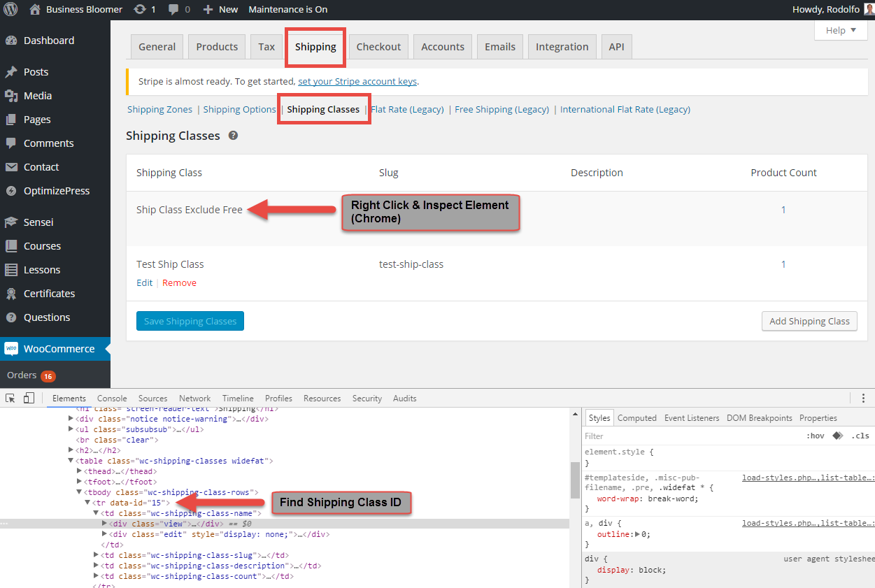Click the load-styles.php source link for .widefat
The width and height of the screenshot is (875, 588).
pyautogui.click(x=808, y=478)
